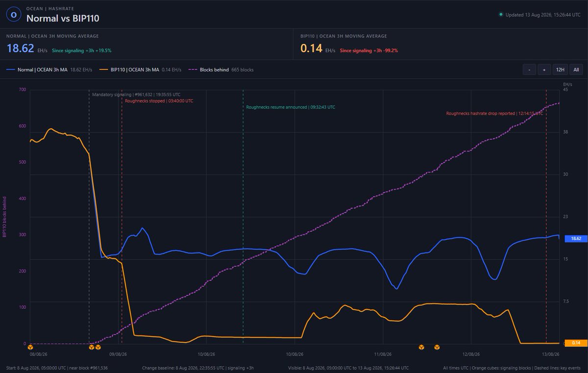Click the 12/08/26 date axis label

click(470, 353)
